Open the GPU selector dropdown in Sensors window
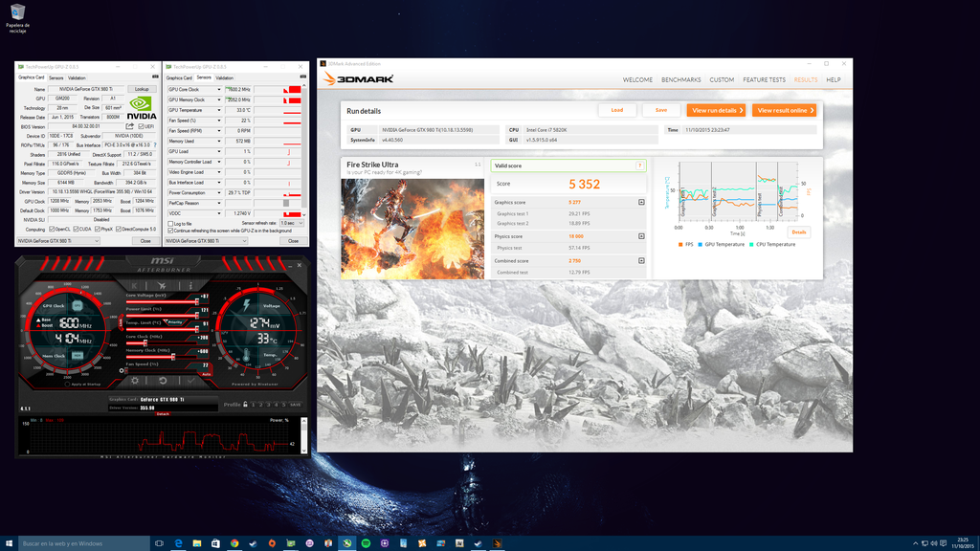Image resolution: width=980 pixels, height=551 pixels. tap(207, 240)
